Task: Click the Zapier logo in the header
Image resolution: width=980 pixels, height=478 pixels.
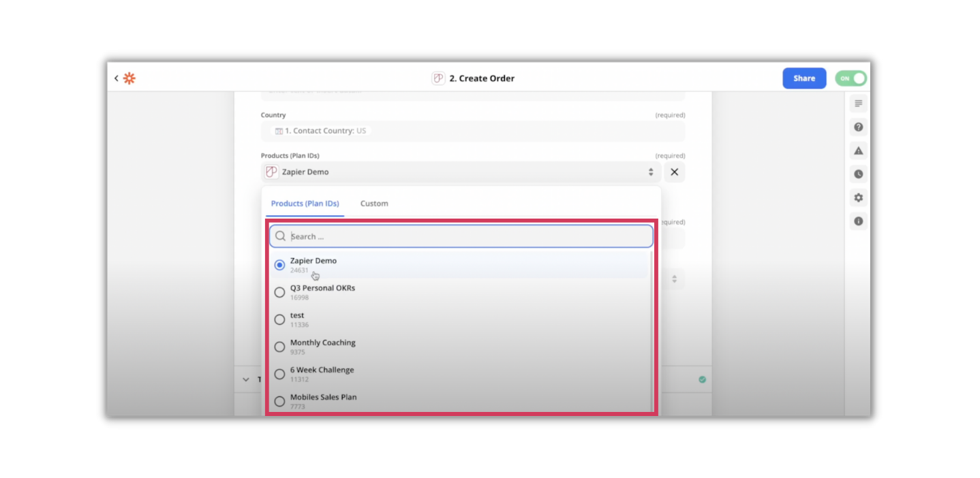Action: tap(129, 78)
